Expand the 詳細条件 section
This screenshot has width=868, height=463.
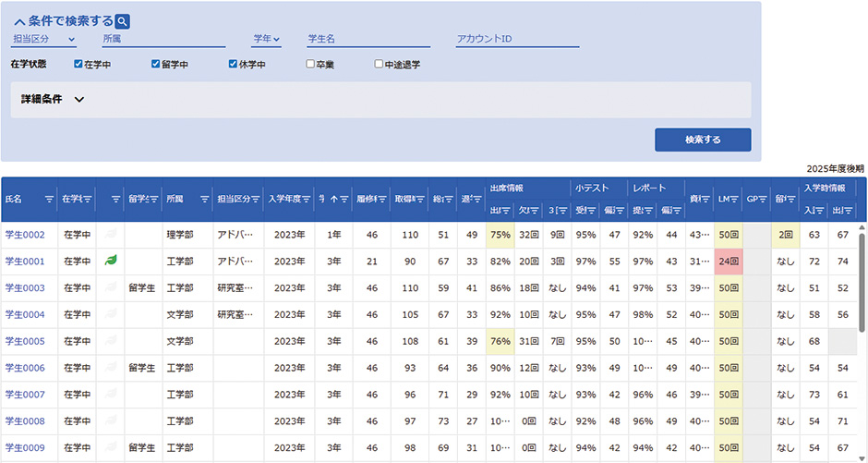click(78, 100)
